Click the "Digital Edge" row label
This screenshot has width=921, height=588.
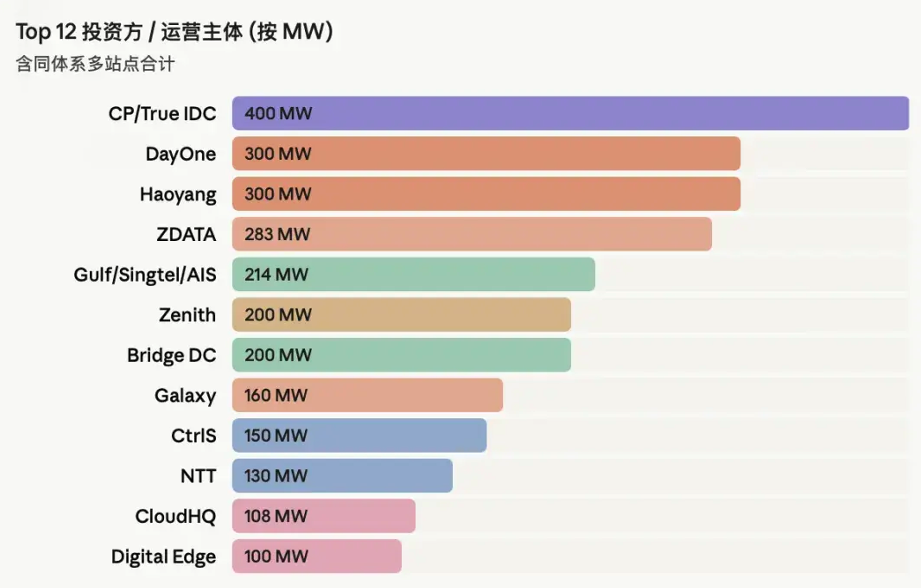tap(163, 557)
